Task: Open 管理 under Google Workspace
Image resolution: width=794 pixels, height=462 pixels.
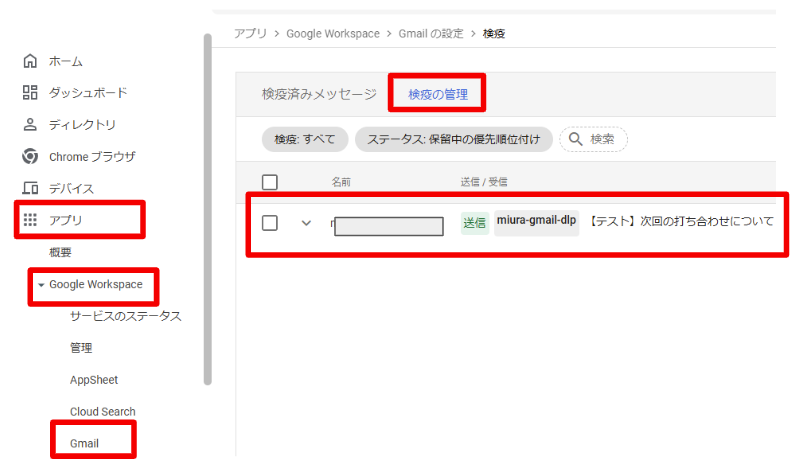Action: pos(81,348)
